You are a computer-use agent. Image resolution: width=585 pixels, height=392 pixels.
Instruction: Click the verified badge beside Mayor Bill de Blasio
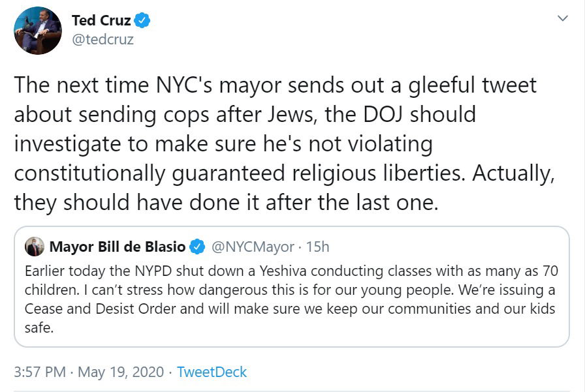click(x=197, y=247)
